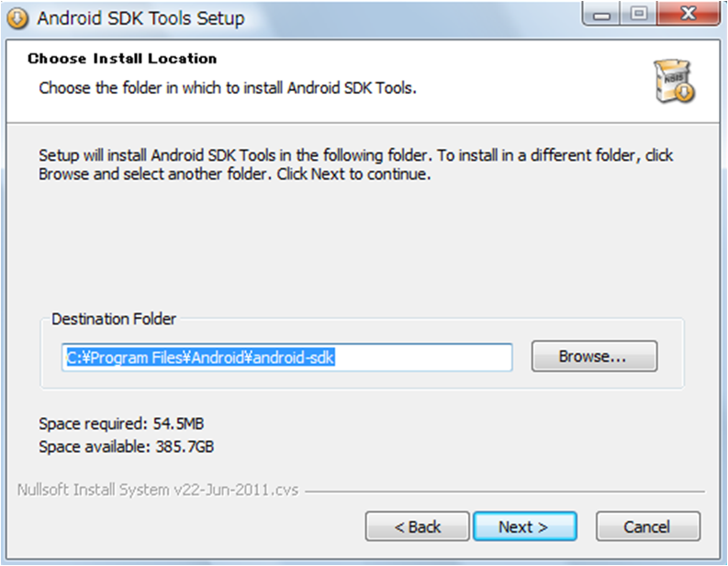Click the Nullsoft Install System version text
This screenshot has height=566, width=728.
coord(158,490)
